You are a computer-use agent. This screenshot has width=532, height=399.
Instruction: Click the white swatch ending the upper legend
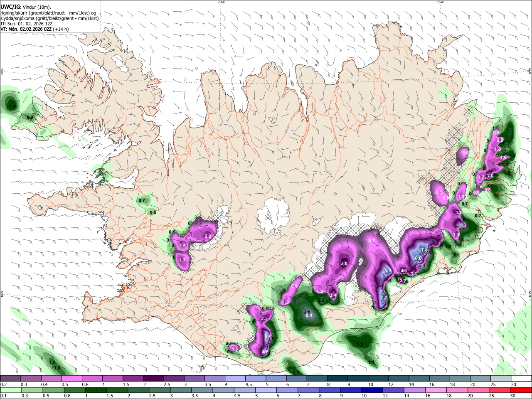point(521,379)
